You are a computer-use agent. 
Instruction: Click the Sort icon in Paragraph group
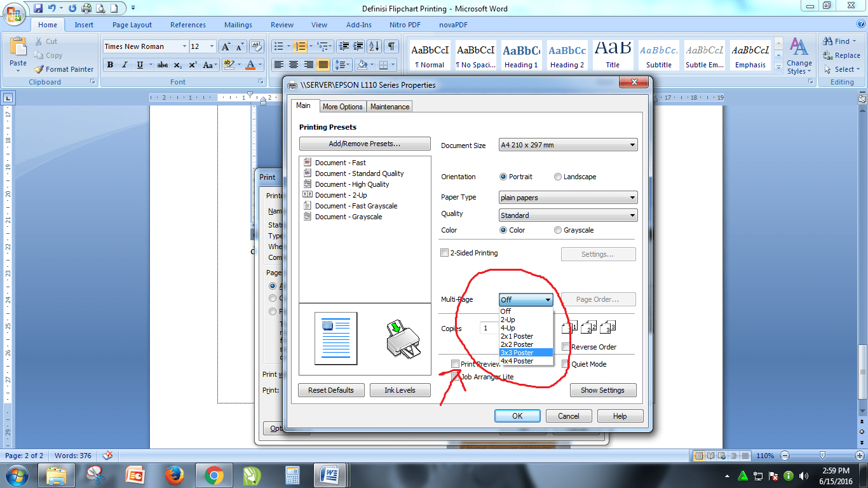click(x=374, y=46)
